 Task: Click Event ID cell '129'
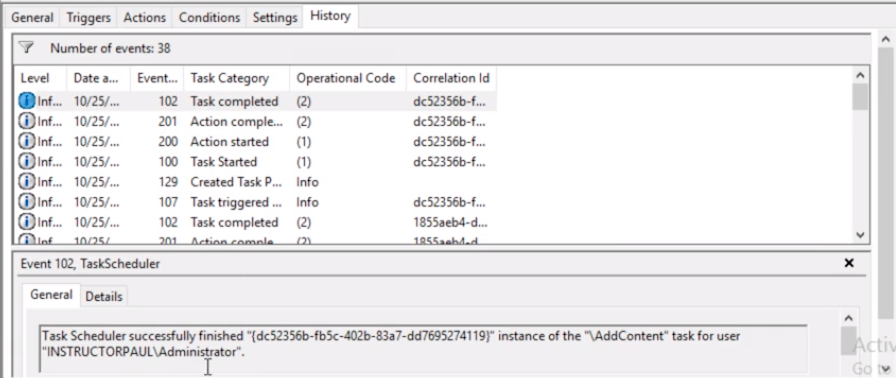(168, 182)
